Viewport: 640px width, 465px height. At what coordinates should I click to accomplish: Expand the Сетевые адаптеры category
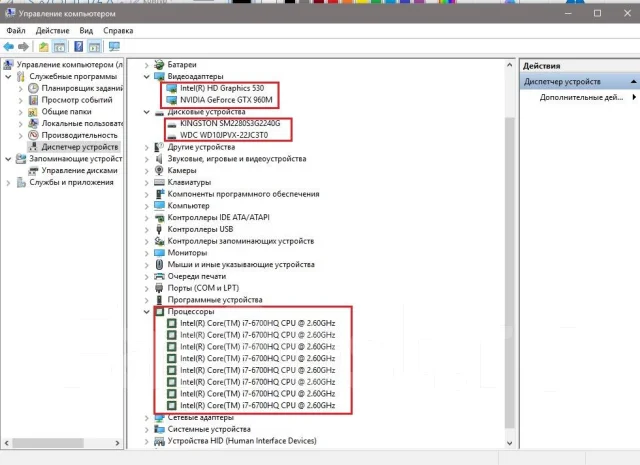point(146,418)
